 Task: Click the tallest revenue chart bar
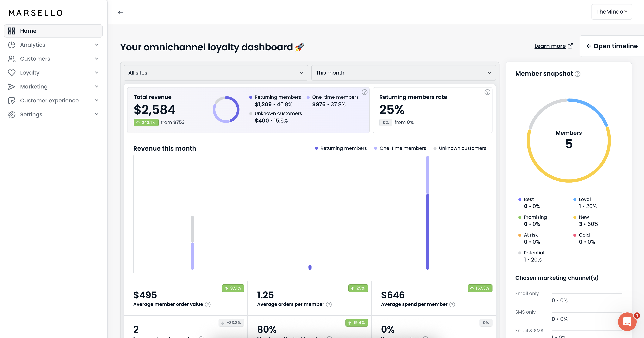pyautogui.click(x=428, y=212)
